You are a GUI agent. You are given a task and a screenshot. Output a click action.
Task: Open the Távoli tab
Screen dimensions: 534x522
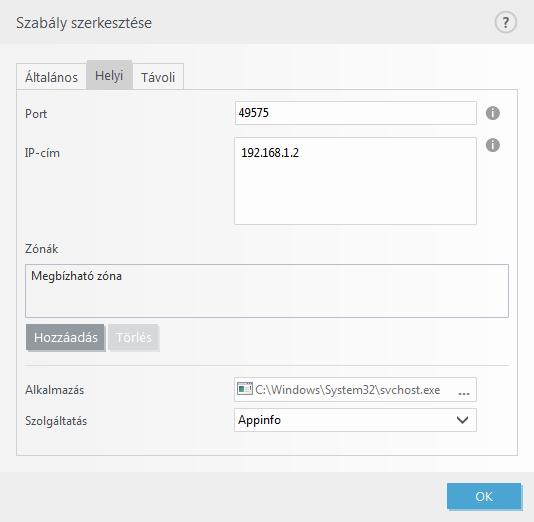(x=158, y=77)
